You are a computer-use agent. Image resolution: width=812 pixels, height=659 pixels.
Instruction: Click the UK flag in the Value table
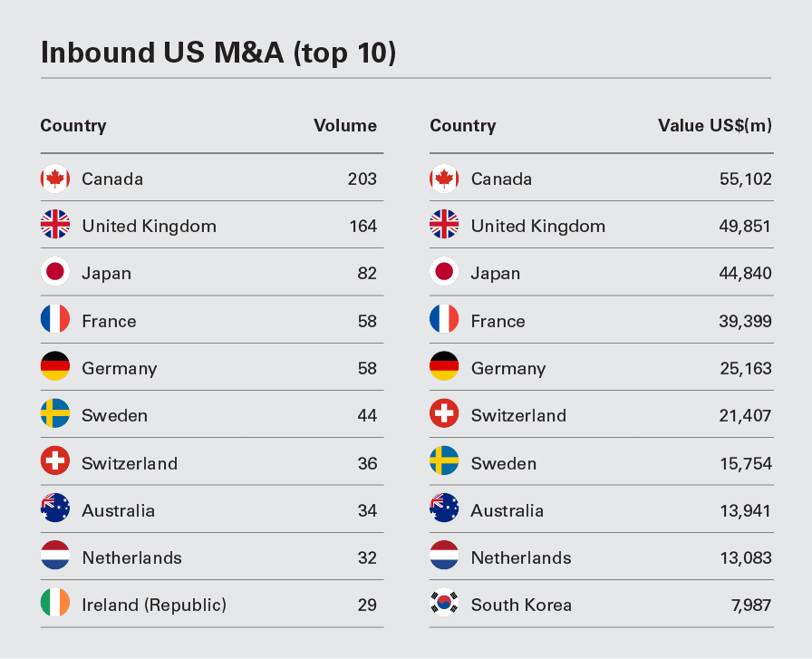coord(444,226)
